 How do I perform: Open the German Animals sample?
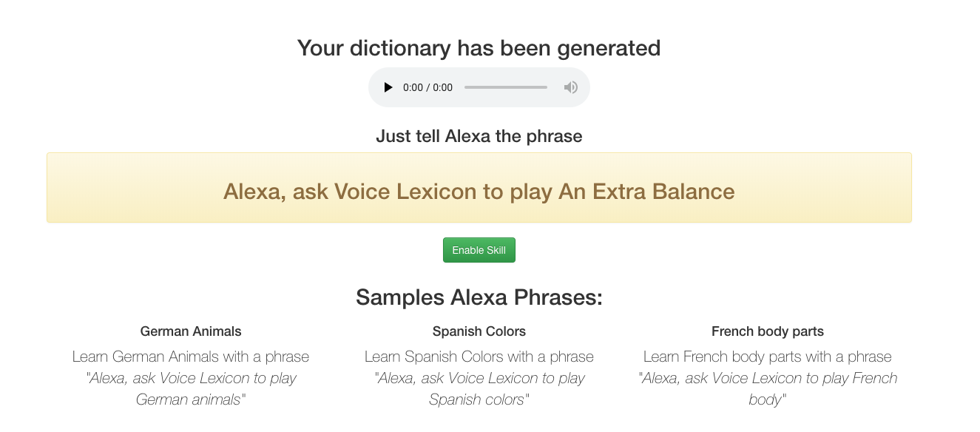(x=190, y=331)
